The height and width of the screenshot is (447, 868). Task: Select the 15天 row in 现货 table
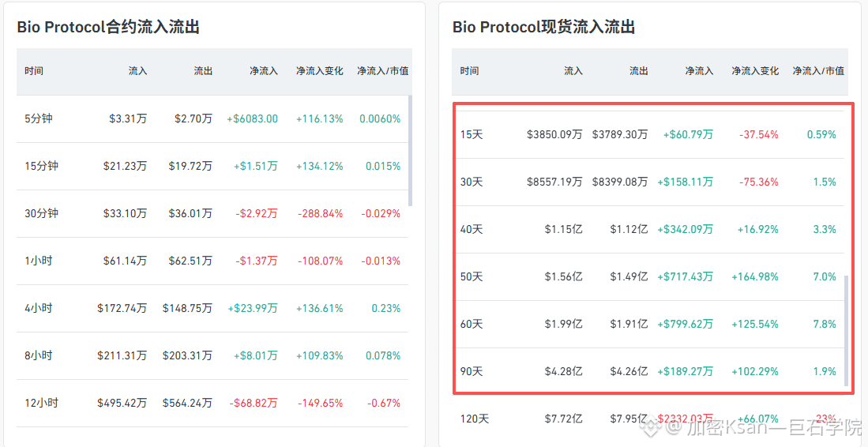[472, 134]
